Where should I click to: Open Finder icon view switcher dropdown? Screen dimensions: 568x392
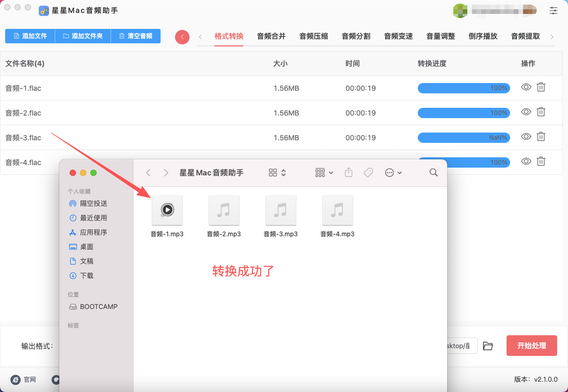tap(277, 173)
